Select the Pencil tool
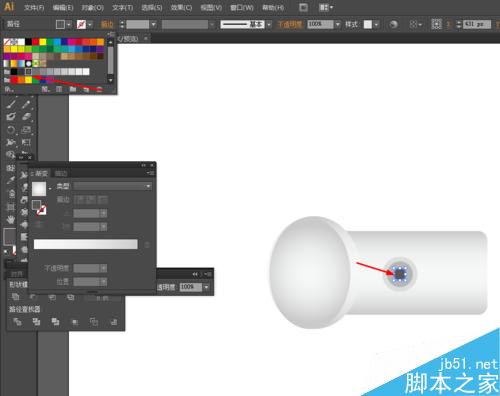500x396 pixels. coord(26,104)
